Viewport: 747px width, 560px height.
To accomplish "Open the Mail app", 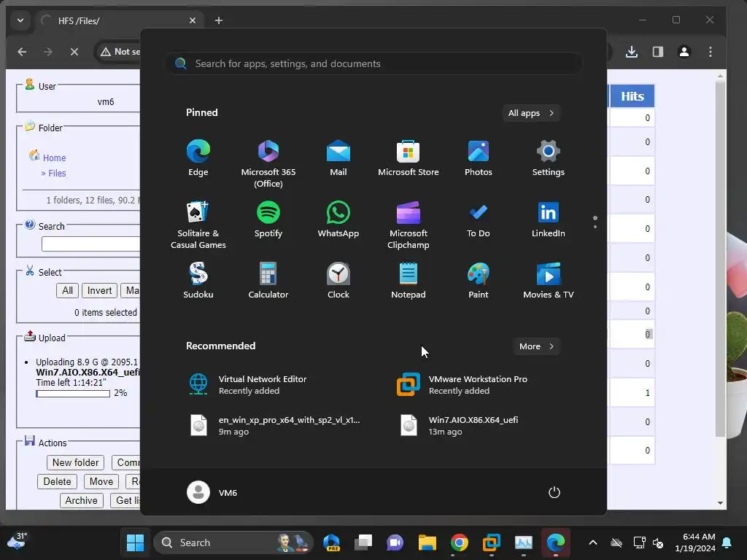I will click(338, 158).
